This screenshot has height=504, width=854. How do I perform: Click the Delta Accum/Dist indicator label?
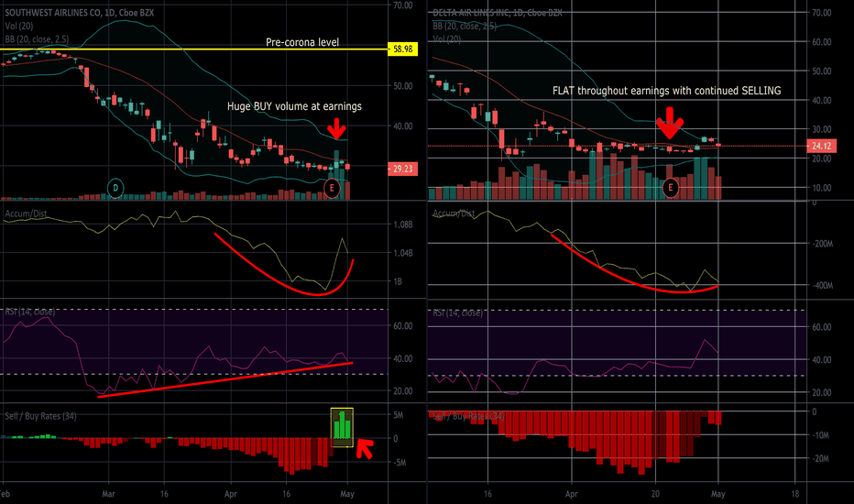454,214
